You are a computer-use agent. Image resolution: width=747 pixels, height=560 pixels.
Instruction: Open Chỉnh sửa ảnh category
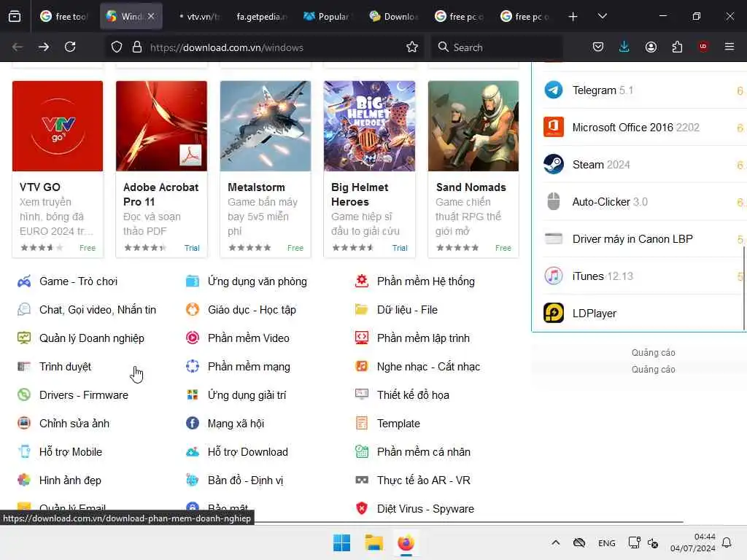point(74,424)
